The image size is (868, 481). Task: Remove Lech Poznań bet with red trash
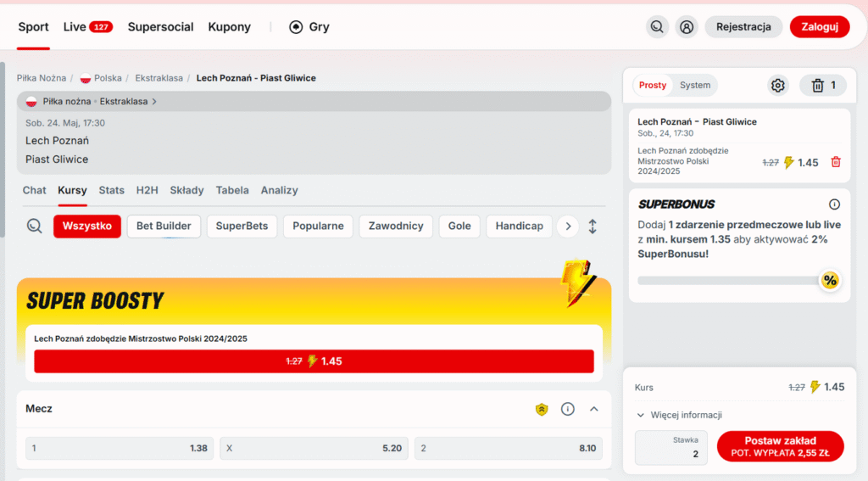click(836, 162)
